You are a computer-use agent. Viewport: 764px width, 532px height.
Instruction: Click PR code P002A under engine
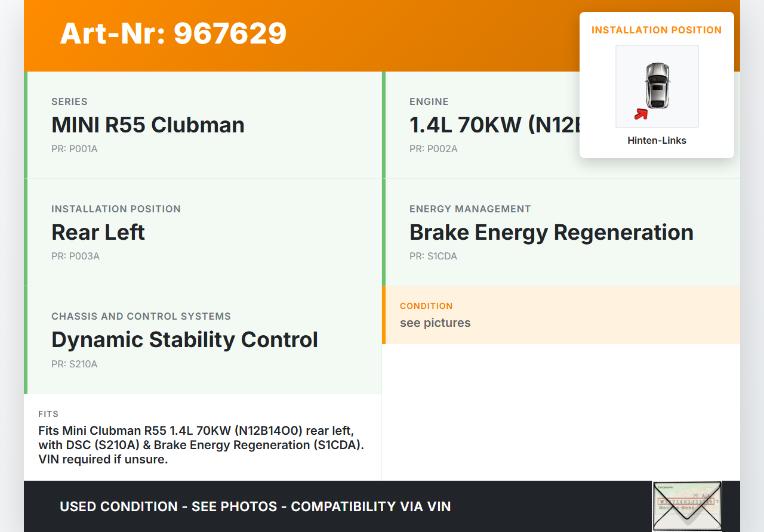[x=433, y=149]
